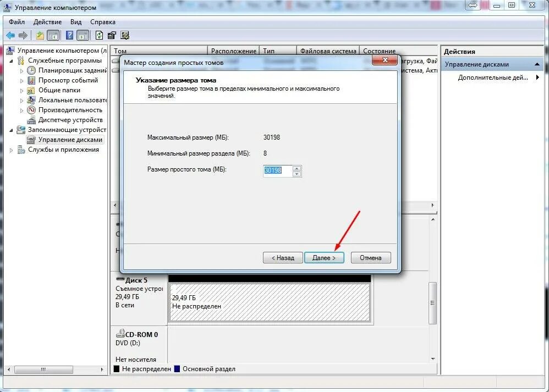Click the disk view vertical scrollbar thumb
Image resolution: width=549 pixels, height=392 pixels.
(x=433, y=303)
